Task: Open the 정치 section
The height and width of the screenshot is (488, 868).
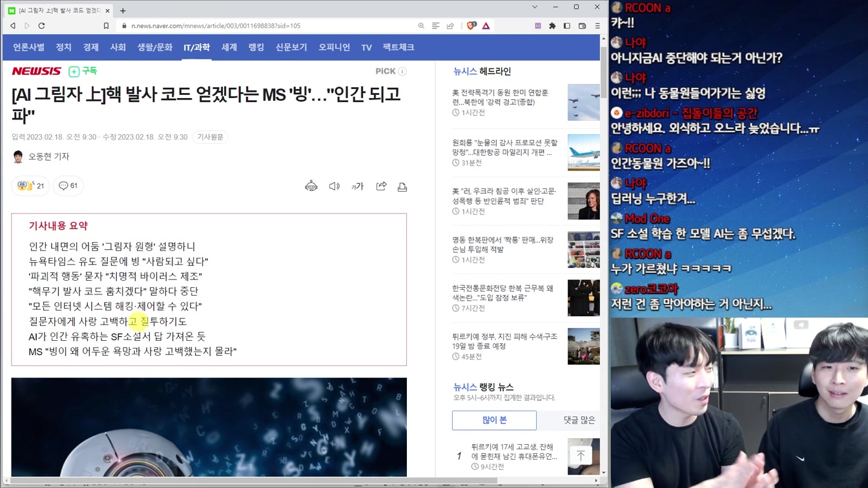Action: 63,47
